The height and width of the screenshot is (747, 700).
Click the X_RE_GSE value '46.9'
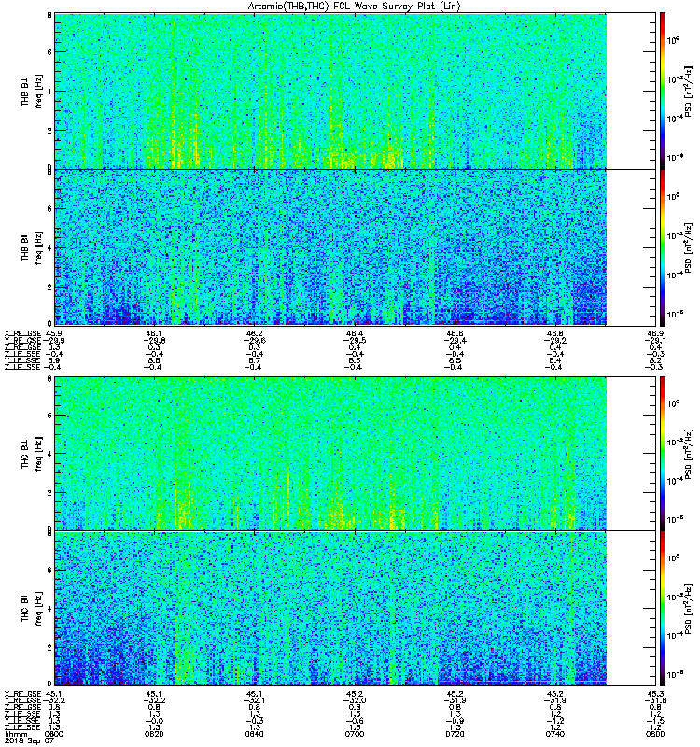655,334
